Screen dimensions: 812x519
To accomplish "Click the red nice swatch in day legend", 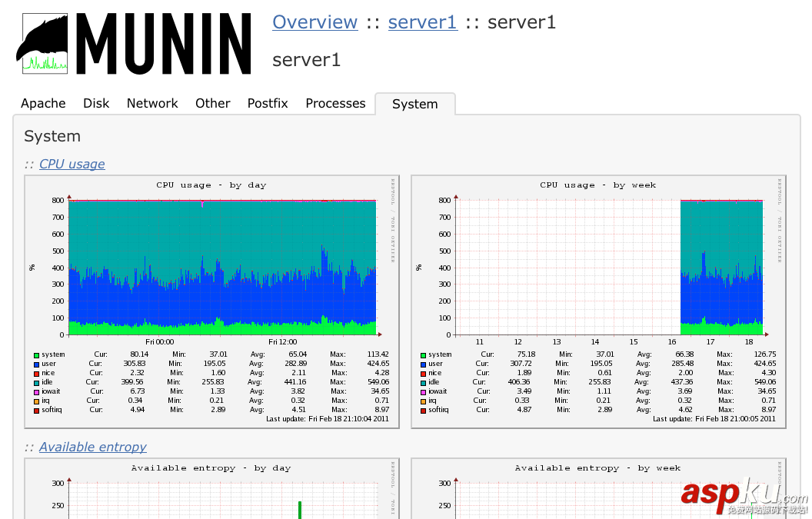I will 36,374.
